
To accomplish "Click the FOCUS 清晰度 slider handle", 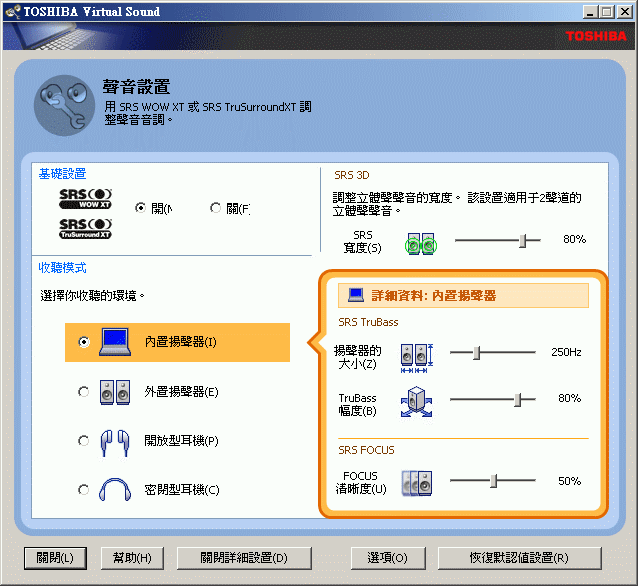I will (x=494, y=481).
